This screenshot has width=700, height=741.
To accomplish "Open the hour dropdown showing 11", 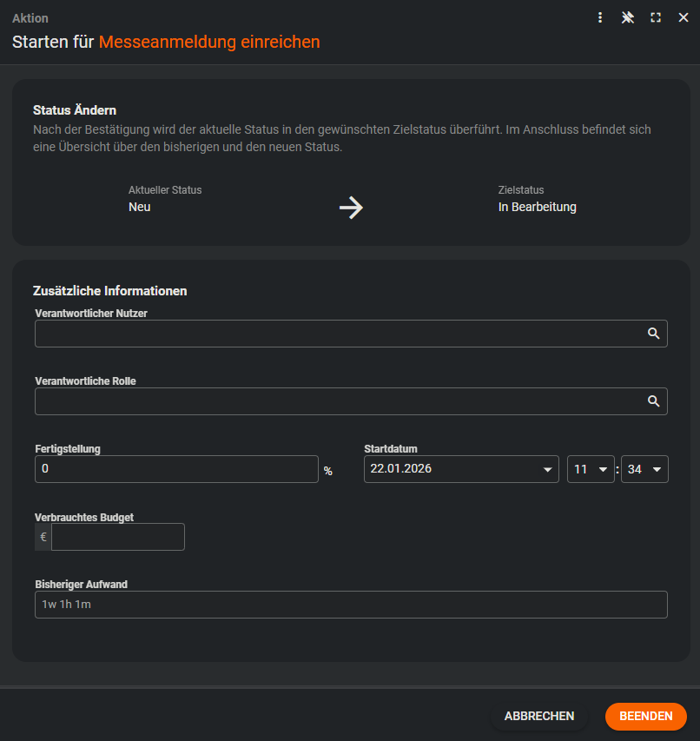I will tap(591, 469).
